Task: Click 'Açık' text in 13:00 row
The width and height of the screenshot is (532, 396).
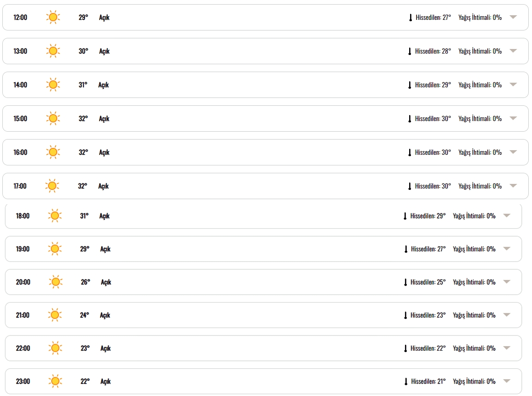Action: click(104, 51)
